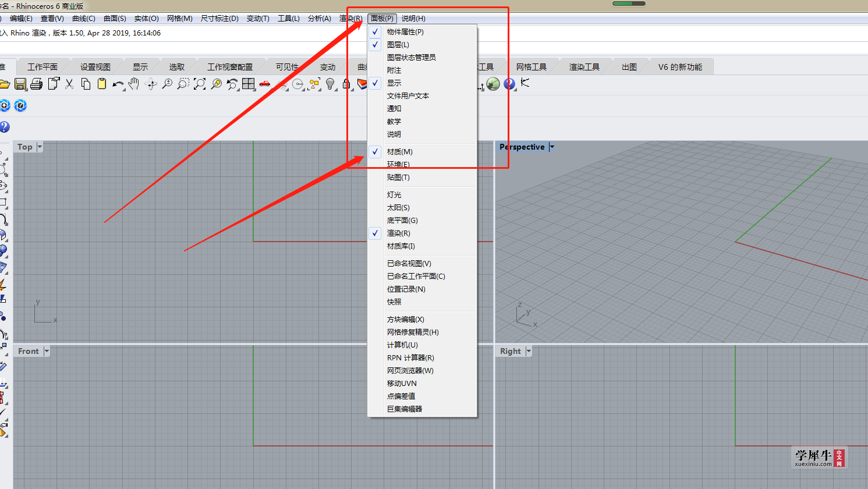868x489 pixels.
Task: Open the 查看(V) menu
Action: [52, 19]
